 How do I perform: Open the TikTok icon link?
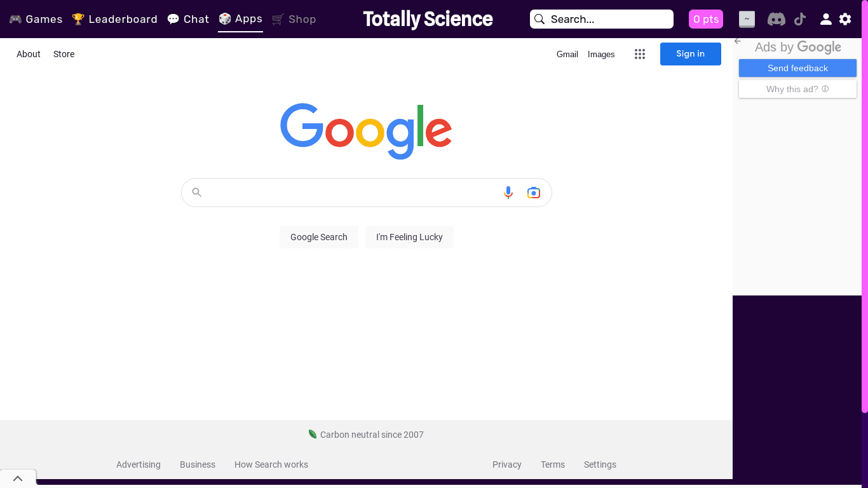pos(800,19)
